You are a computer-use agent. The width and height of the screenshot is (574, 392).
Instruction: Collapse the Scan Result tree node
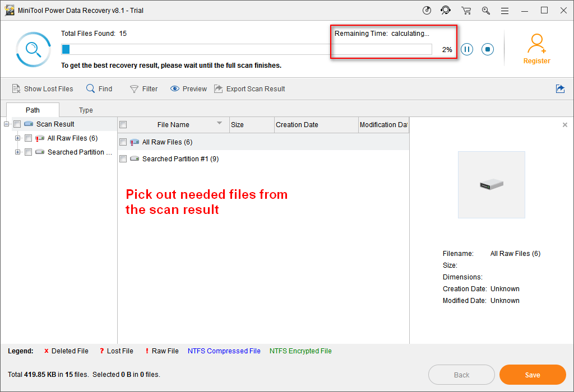(x=6, y=124)
